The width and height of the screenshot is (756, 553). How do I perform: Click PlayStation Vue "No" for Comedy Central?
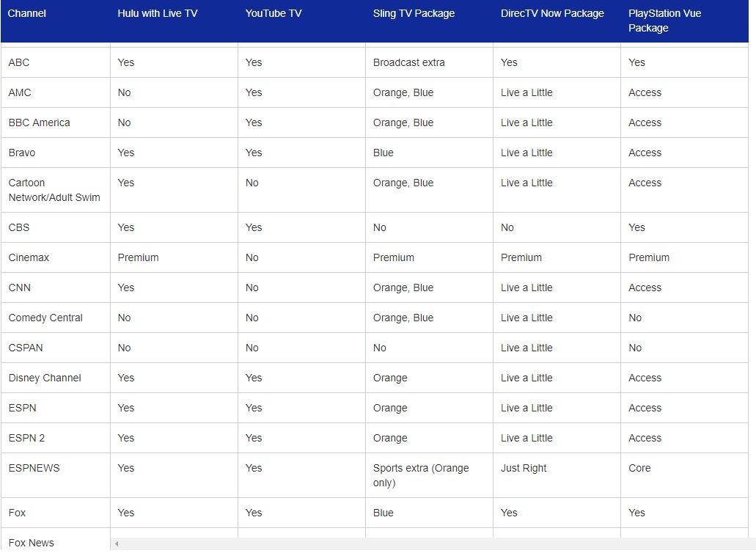pos(636,318)
